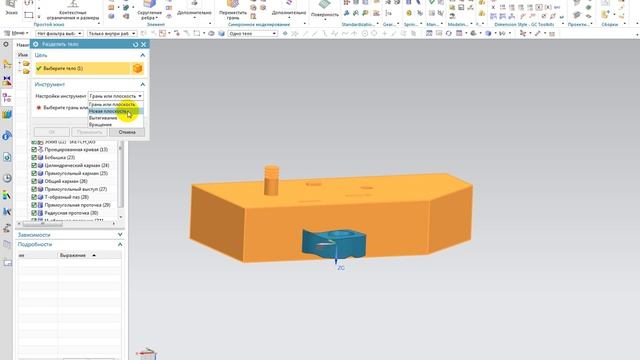Open the Нет фильтра выбора dropdown
This screenshot has width=640, height=360.
coord(60,33)
